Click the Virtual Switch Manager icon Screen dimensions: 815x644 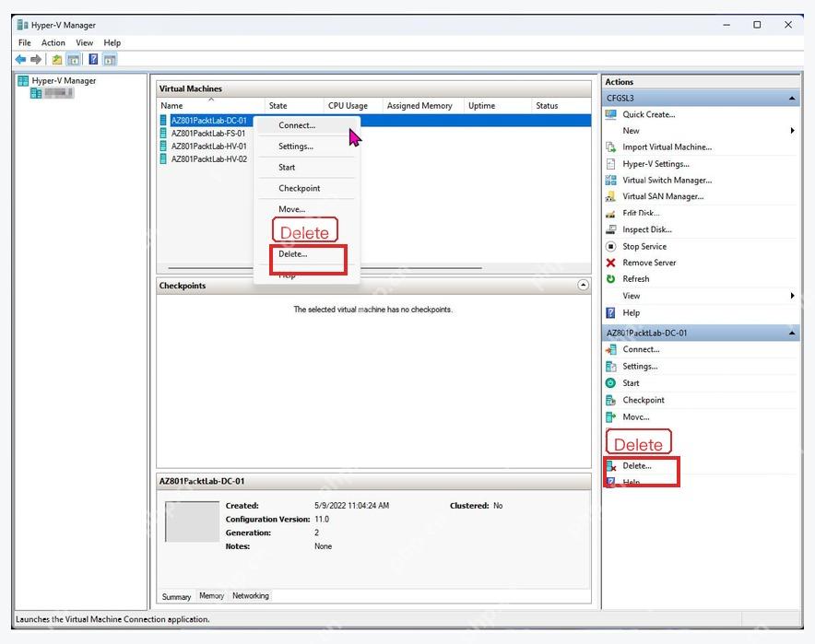(x=610, y=181)
